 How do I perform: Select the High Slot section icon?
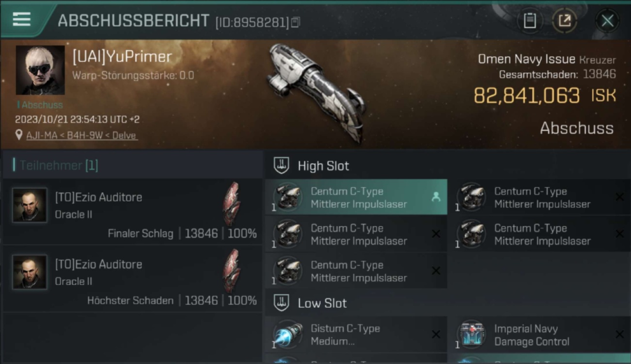click(x=282, y=165)
